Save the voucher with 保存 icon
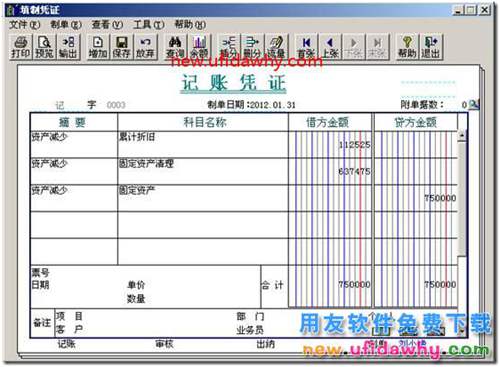The image size is (500, 367). 121,47
